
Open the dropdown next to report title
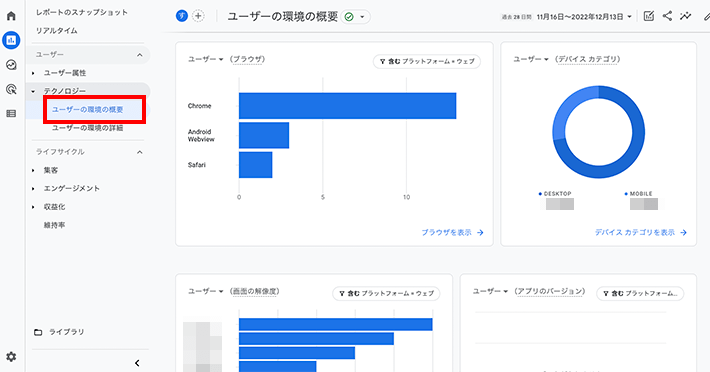tap(362, 17)
